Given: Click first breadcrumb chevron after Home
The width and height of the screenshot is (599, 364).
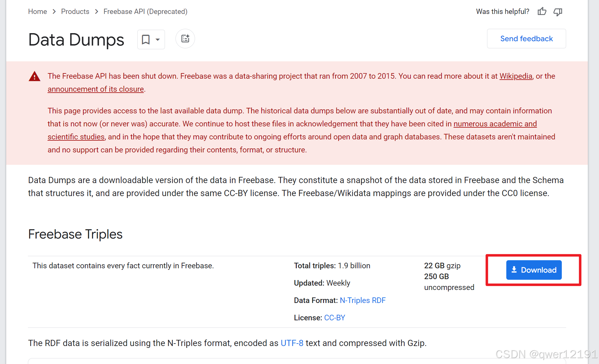Looking at the screenshot, I should pyautogui.click(x=54, y=11).
